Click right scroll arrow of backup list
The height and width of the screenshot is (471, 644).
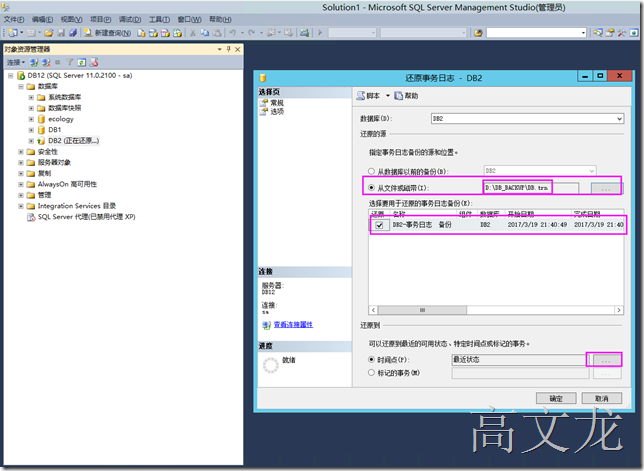pos(619,310)
